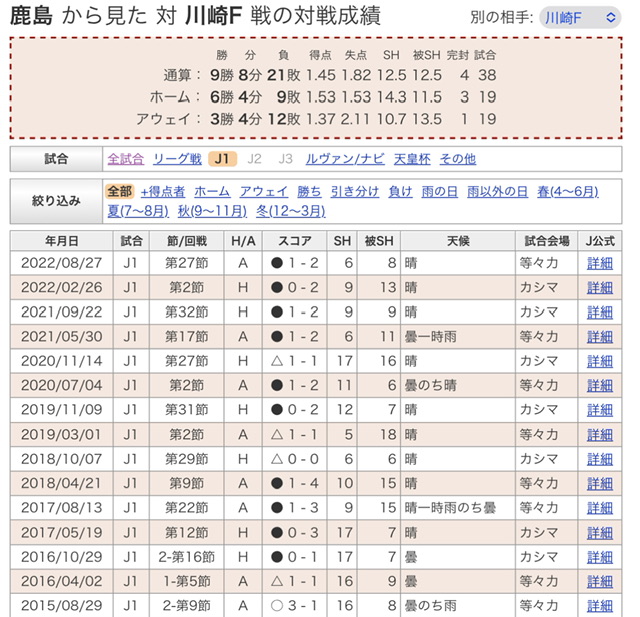Open 詳細 for the 2019/03/01 match
Screen dimensions: 640x617
[600, 435]
